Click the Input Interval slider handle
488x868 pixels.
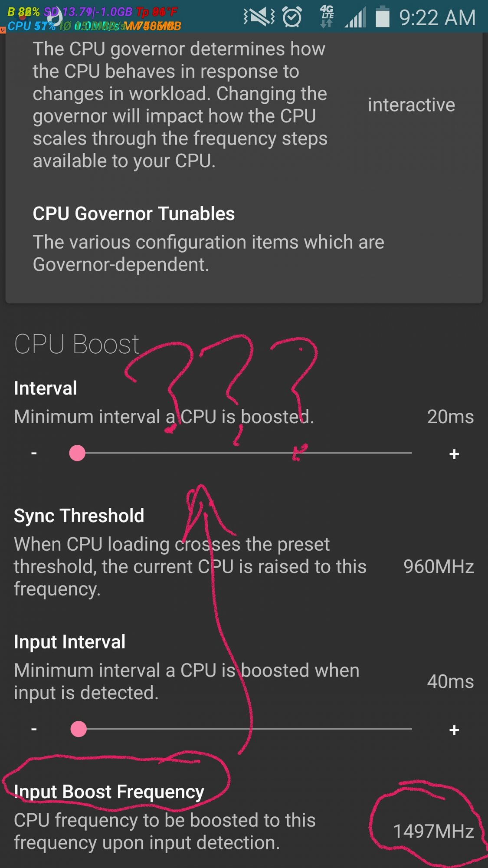[x=79, y=729]
